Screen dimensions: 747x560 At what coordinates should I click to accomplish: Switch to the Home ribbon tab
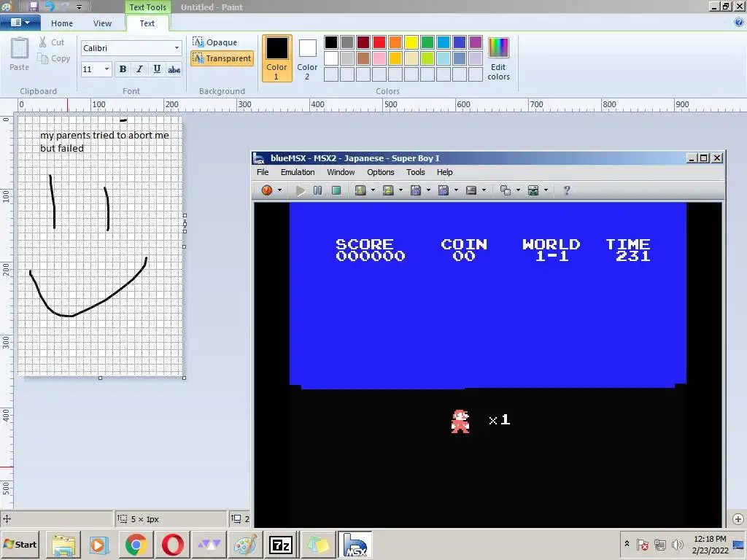tap(62, 23)
